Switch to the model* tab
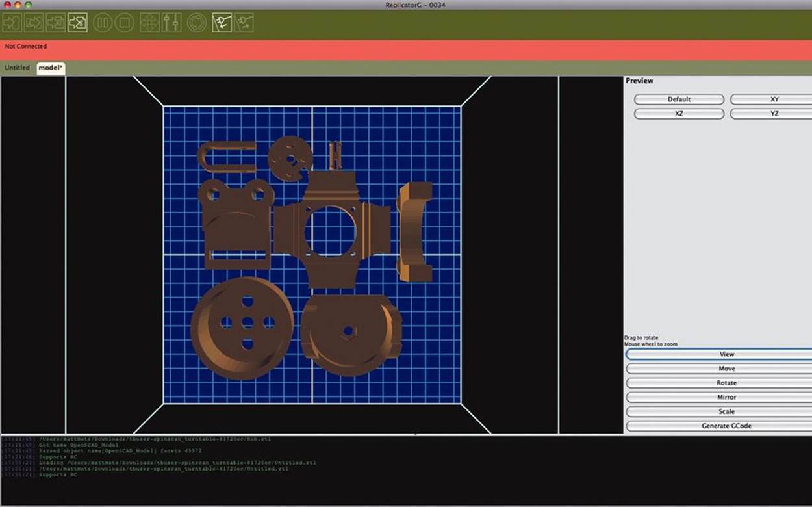The width and height of the screenshot is (812, 507). [x=51, y=68]
